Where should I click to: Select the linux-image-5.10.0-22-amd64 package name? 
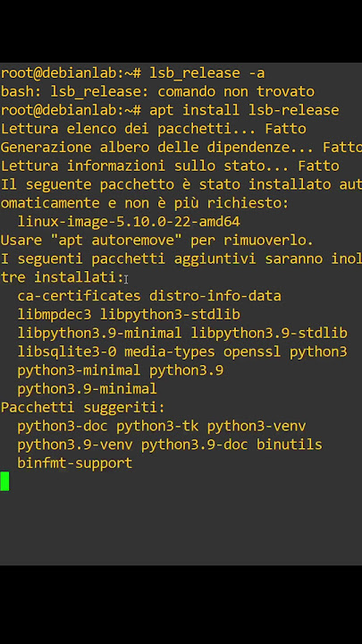[x=129, y=222]
